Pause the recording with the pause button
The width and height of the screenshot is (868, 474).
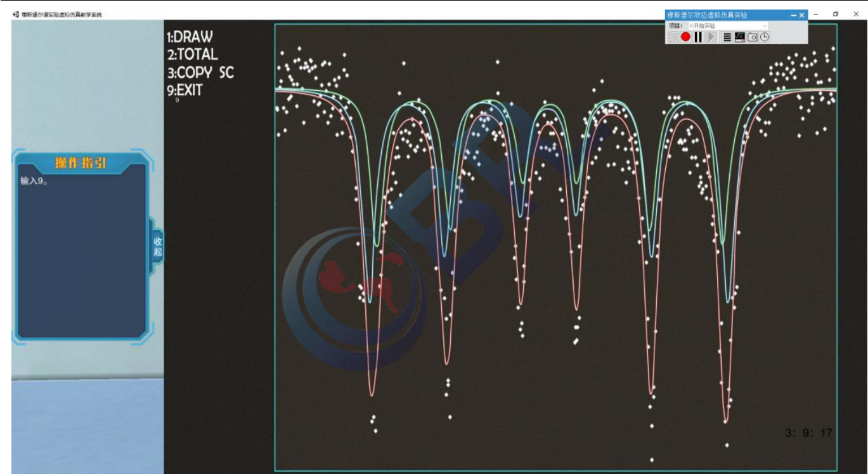pyautogui.click(x=698, y=37)
